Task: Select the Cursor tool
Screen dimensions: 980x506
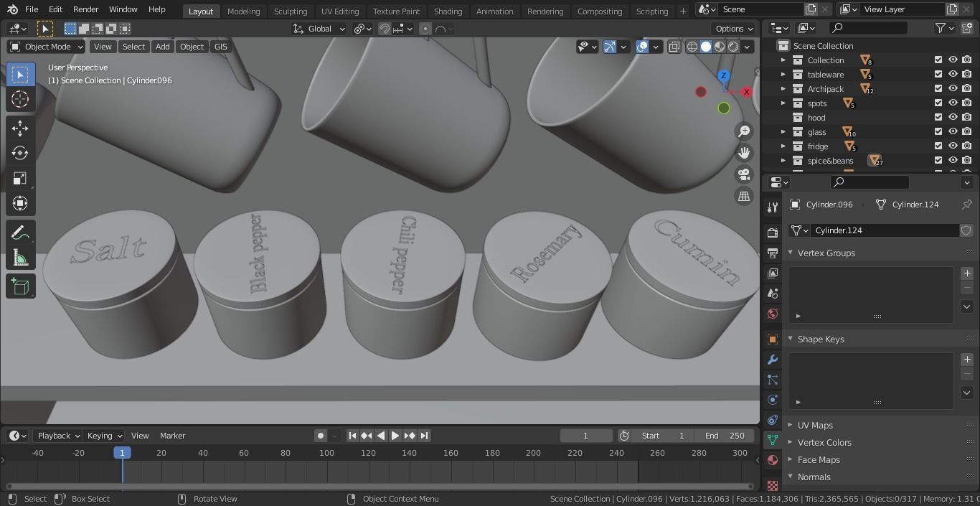Action: click(20, 99)
